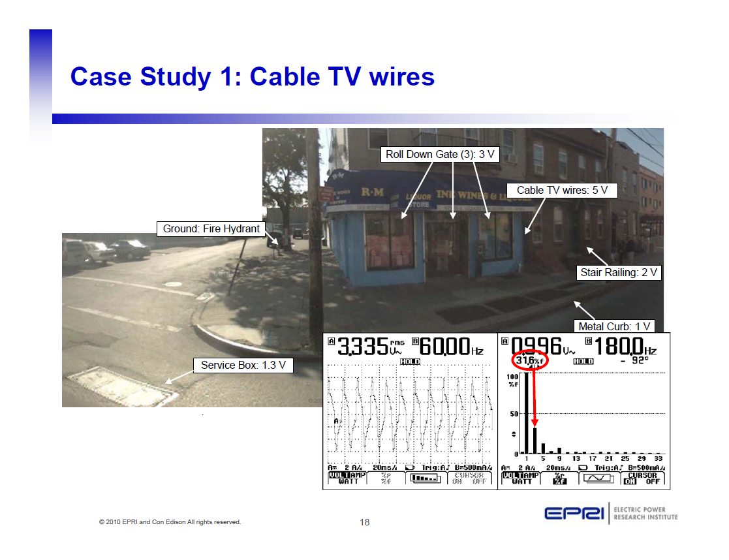The width and height of the screenshot is (729, 560).
Task: Toggle VOLT AMP WATT on left scope
Action: pyautogui.click(x=345, y=478)
